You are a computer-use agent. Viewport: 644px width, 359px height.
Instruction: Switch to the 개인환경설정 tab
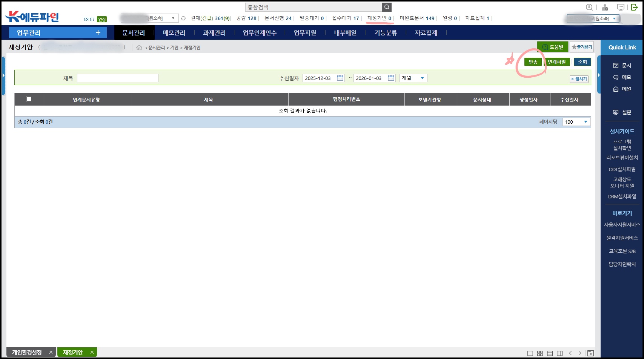(27, 352)
